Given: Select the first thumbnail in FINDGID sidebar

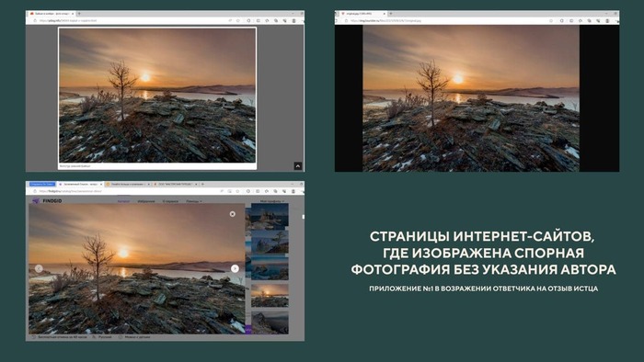Looking at the screenshot, I should pyautogui.click(x=269, y=217).
